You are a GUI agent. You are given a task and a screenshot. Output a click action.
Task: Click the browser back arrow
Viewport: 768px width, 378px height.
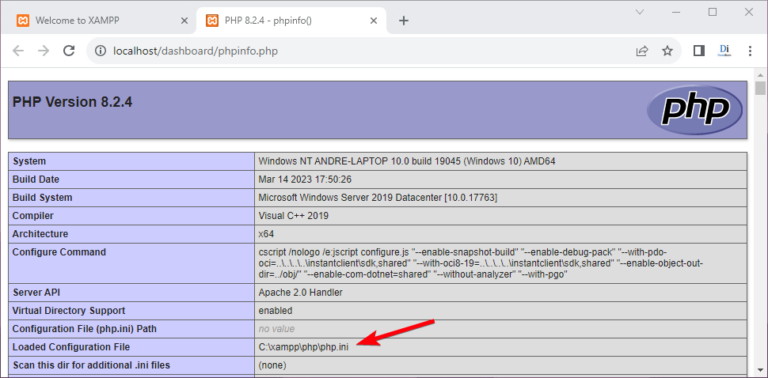coord(18,51)
